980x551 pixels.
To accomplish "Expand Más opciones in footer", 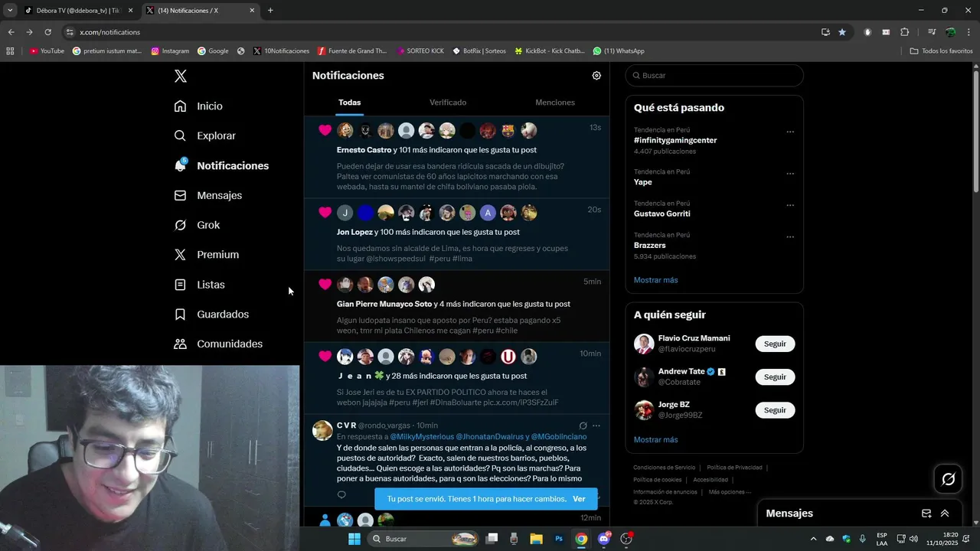I will click(730, 492).
